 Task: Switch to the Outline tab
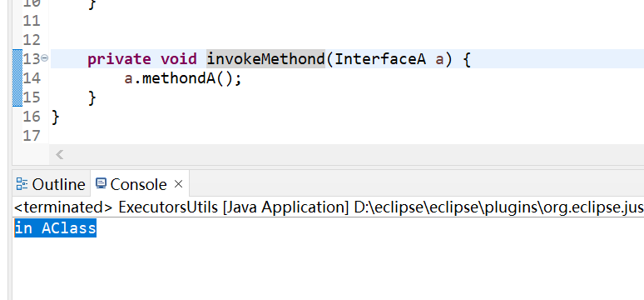pos(51,184)
